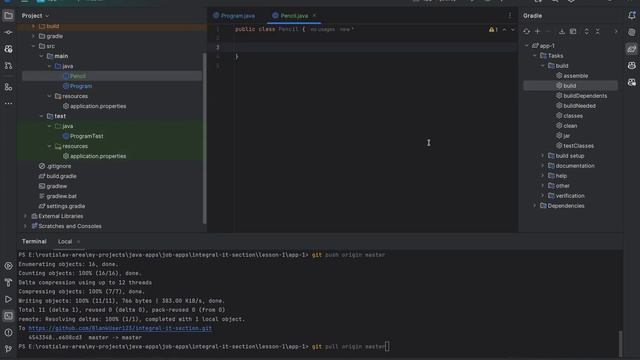
Task: Click Download Sources in Gradle toolbar
Action: click(562, 31)
